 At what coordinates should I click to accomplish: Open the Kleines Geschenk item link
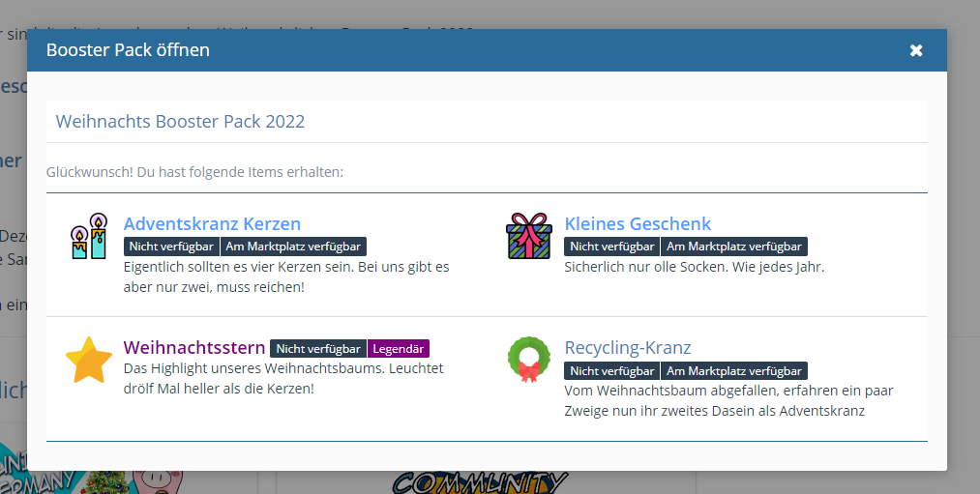pyautogui.click(x=638, y=223)
